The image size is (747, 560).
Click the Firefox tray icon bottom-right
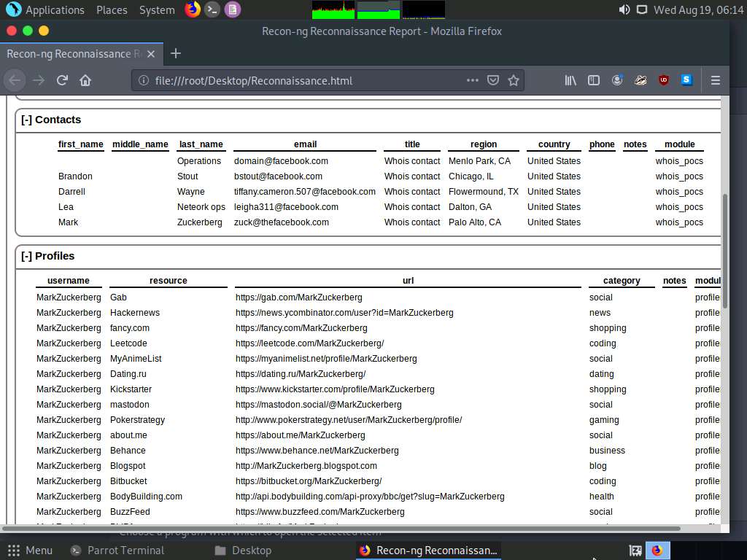(657, 551)
